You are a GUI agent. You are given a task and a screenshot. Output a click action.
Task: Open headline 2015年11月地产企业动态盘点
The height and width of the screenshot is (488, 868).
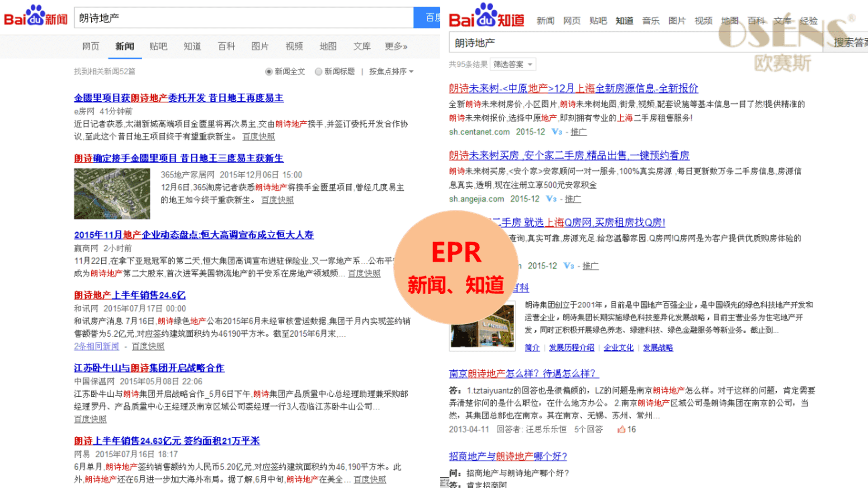tap(194, 235)
